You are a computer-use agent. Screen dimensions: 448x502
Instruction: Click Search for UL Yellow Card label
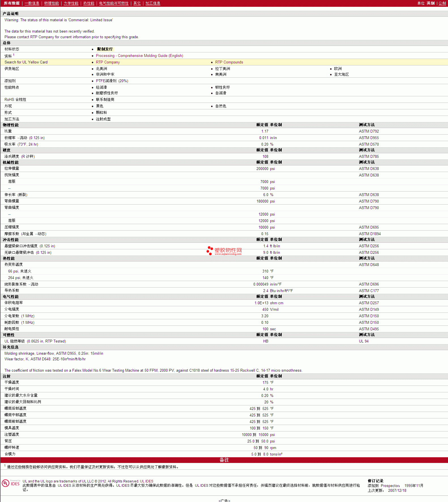[26, 62]
